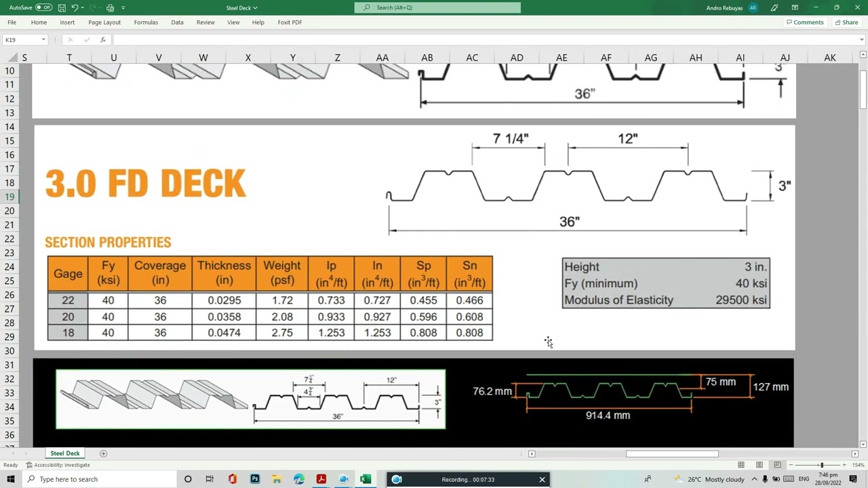
Task: Click the Cancel X formula bar icon
Action: coord(70,40)
